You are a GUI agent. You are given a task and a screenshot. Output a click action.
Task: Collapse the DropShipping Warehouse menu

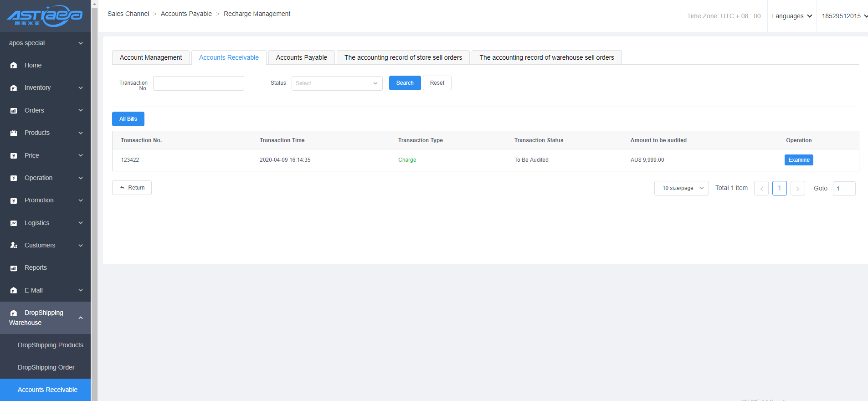[x=81, y=318]
